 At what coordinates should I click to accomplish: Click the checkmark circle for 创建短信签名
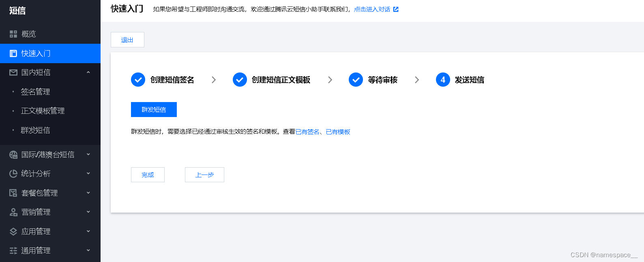pyautogui.click(x=138, y=80)
